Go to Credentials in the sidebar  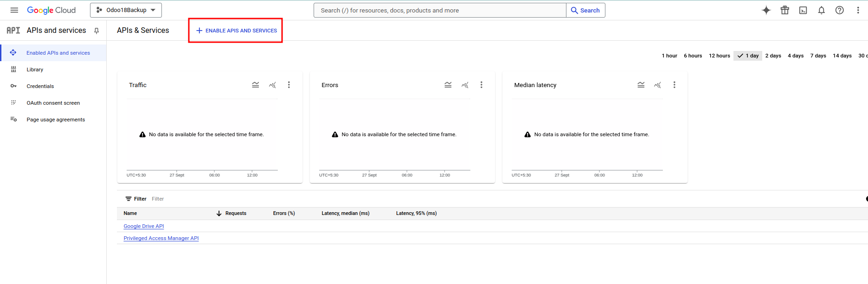tap(40, 86)
